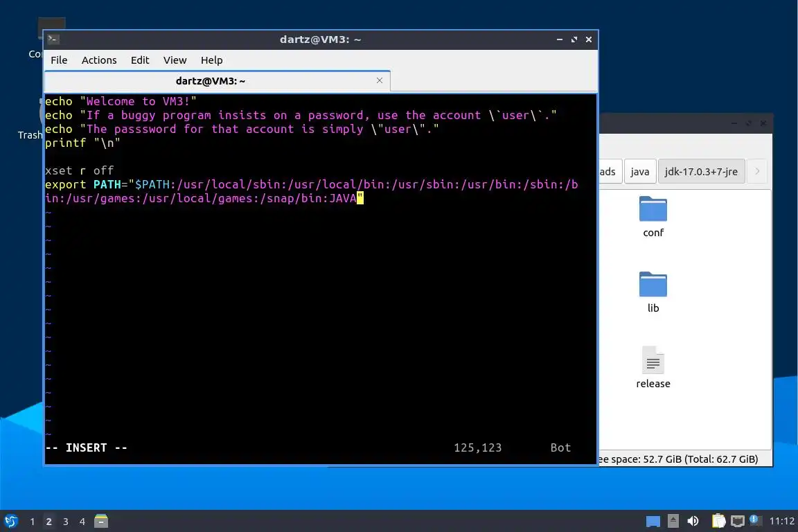The image size is (798, 532).
Task: Click the echo "Welcome to VM3!" line
Action: (121, 101)
